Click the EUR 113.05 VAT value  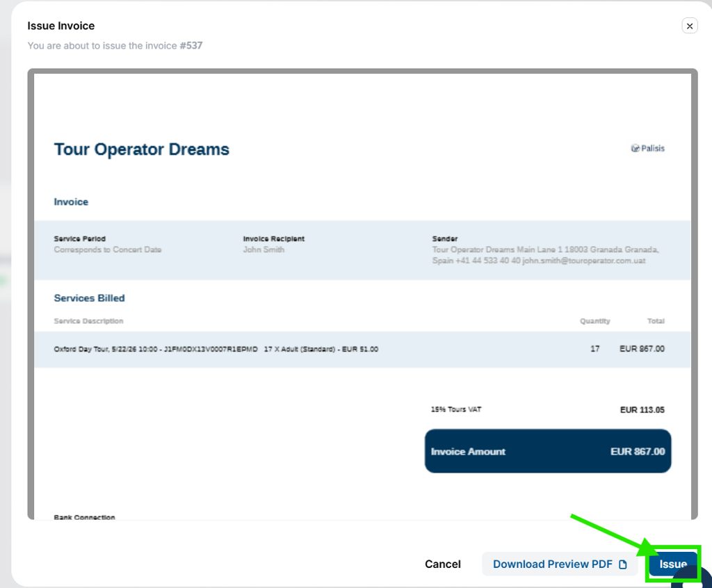click(x=642, y=410)
